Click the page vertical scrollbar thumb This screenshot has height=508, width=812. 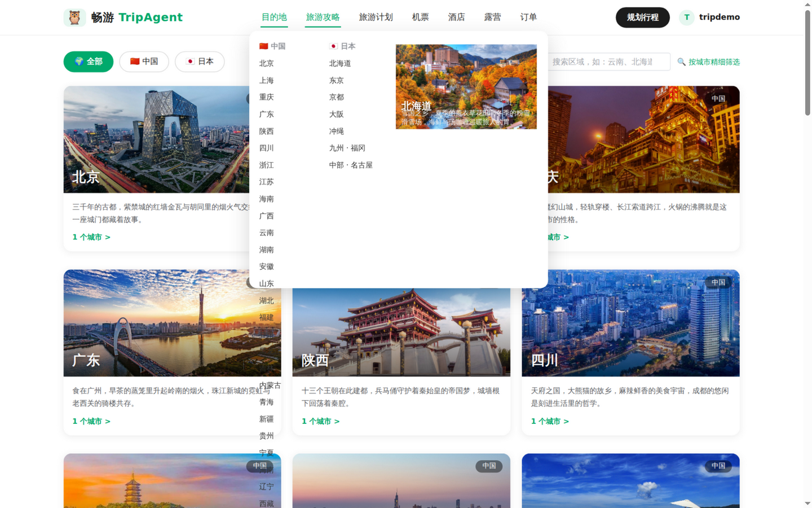tap(807, 62)
